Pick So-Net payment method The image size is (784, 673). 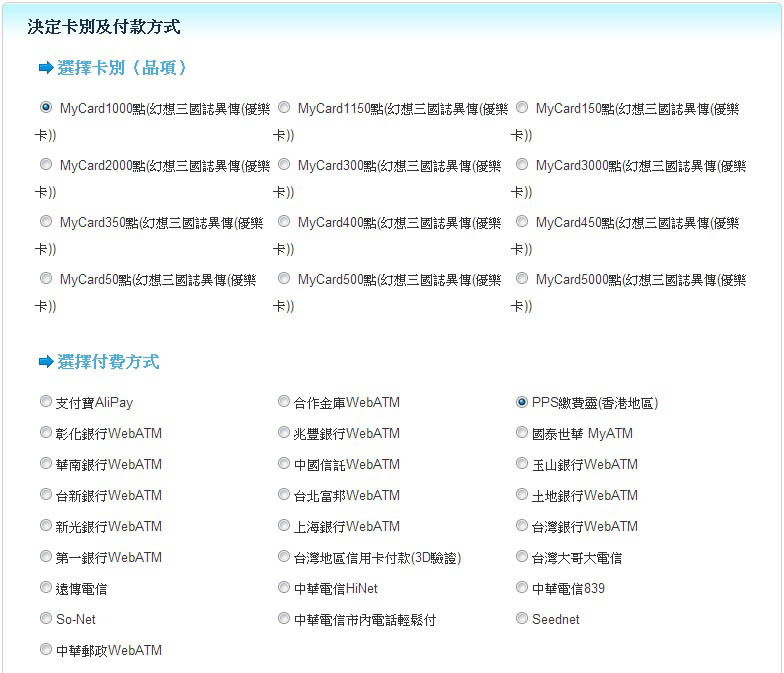tap(46, 618)
